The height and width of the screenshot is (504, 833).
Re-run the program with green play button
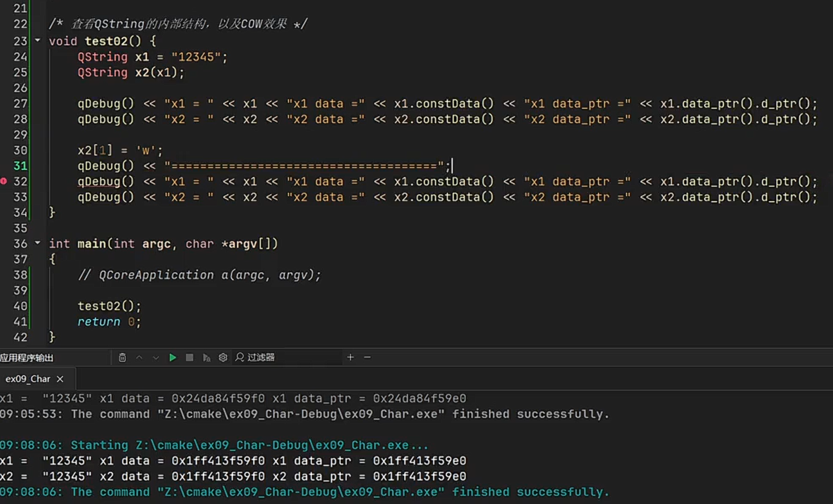click(x=172, y=358)
